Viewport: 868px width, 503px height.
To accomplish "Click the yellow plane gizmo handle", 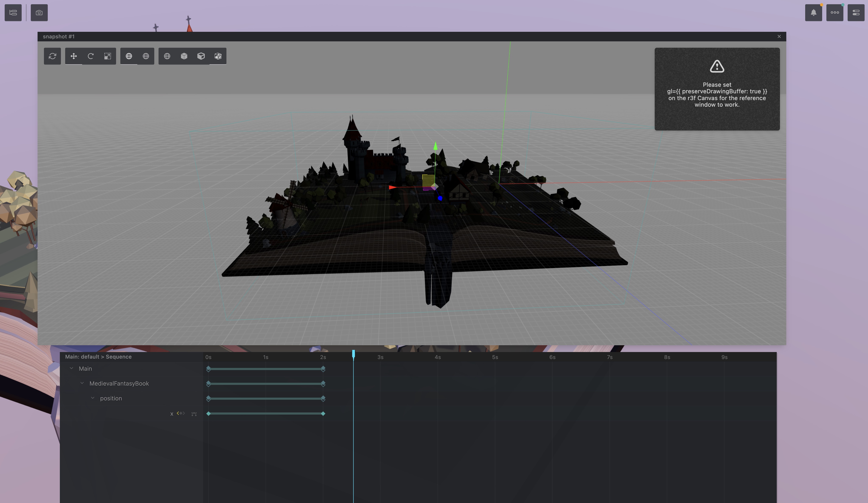I will 428,180.
